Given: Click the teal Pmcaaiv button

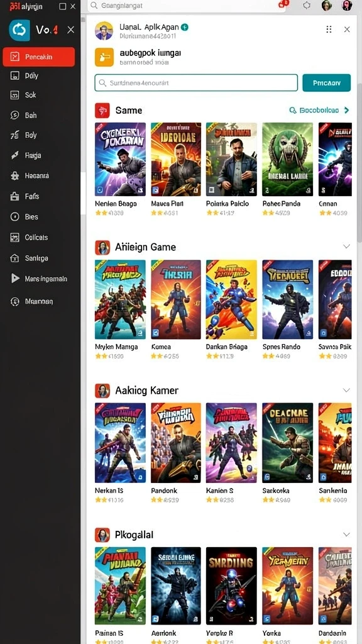Looking at the screenshot, I should tap(327, 82).
